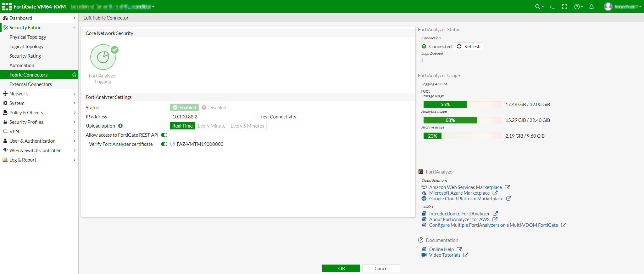
Task: Open the help question mark menu
Action: tap(578, 7)
